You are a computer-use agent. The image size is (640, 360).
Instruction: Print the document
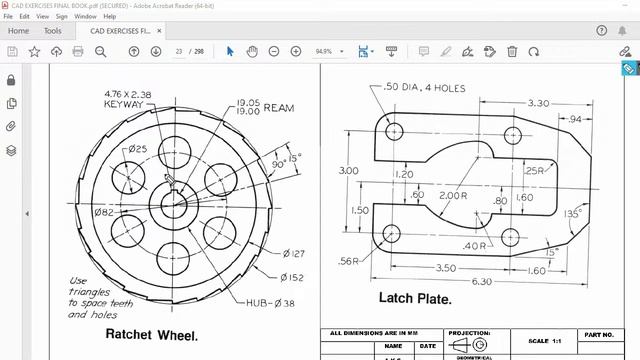click(x=78, y=51)
